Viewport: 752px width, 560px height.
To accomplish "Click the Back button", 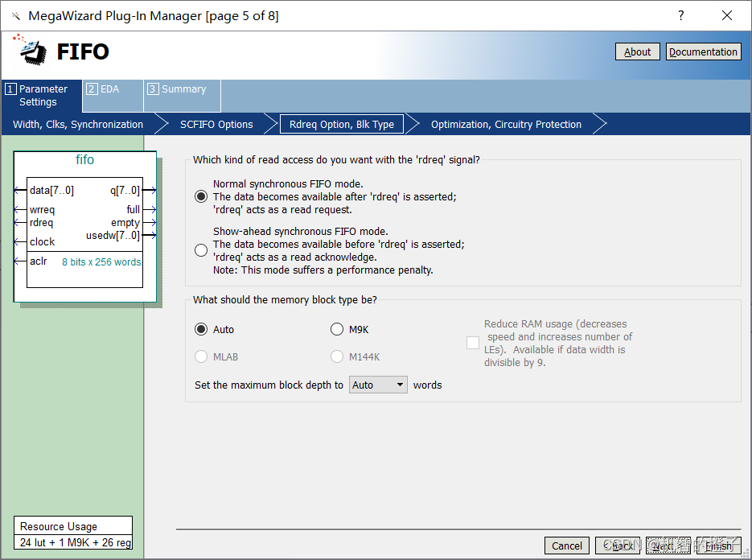I will click(618, 546).
